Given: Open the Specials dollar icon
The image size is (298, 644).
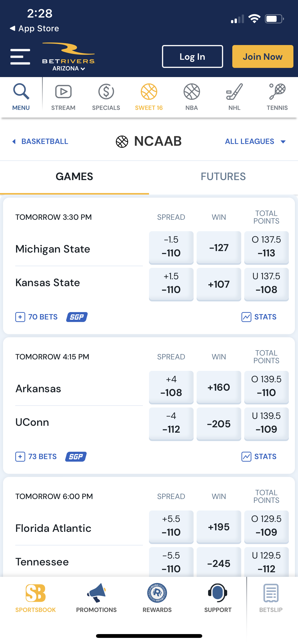Looking at the screenshot, I should 106,92.
